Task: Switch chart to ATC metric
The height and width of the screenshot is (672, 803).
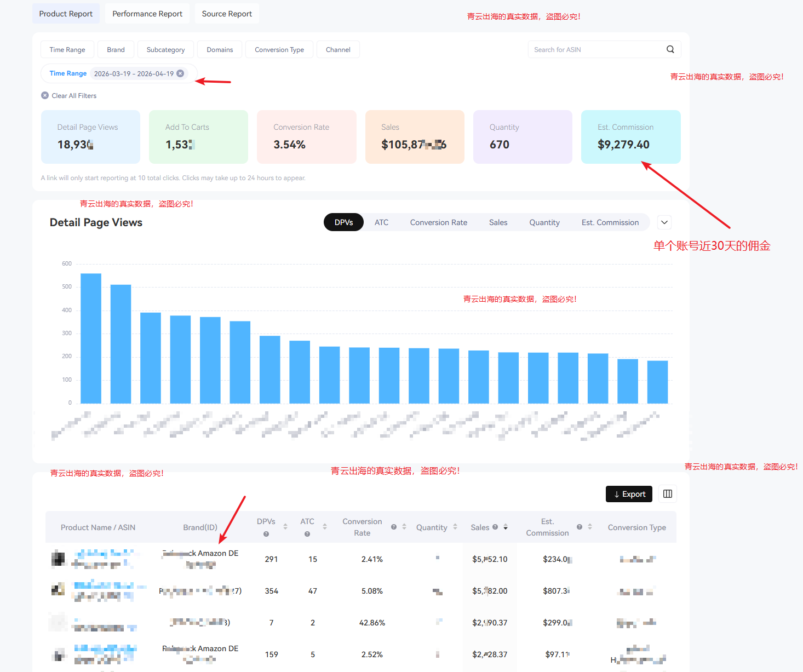Action: click(x=381, y=222)
